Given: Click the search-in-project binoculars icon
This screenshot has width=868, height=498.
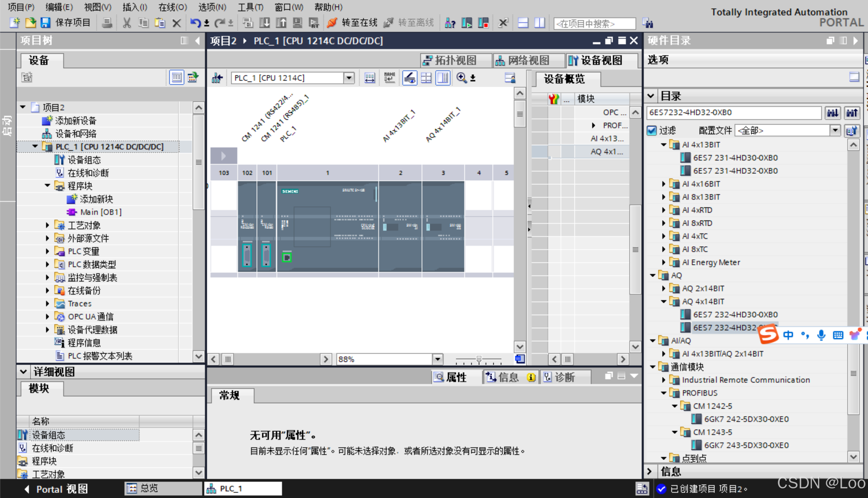Looking at the screenshot, I should [x=648, y=22].
